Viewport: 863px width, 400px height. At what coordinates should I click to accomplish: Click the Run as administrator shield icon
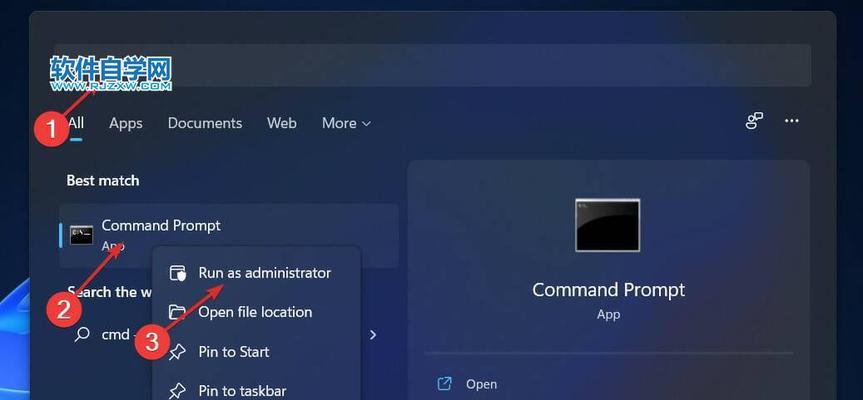click(178, 273)
